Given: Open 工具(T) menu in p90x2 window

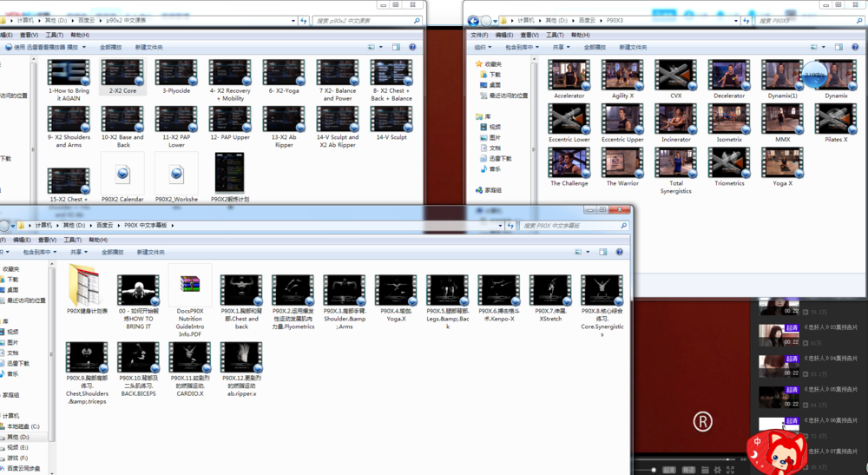Looking at the screenshot, I should coord(54,35).
